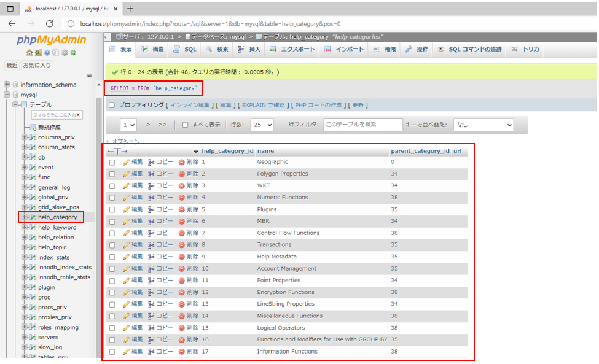This screenshot has width=599, height=364.
Task: Click the browser address bar URL
Action: coord(210,24)
